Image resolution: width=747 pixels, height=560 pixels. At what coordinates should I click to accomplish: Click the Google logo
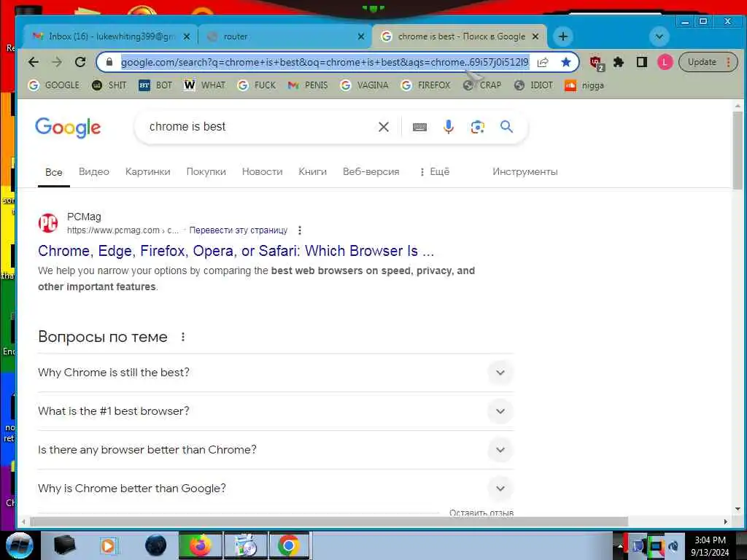point(68,127)
